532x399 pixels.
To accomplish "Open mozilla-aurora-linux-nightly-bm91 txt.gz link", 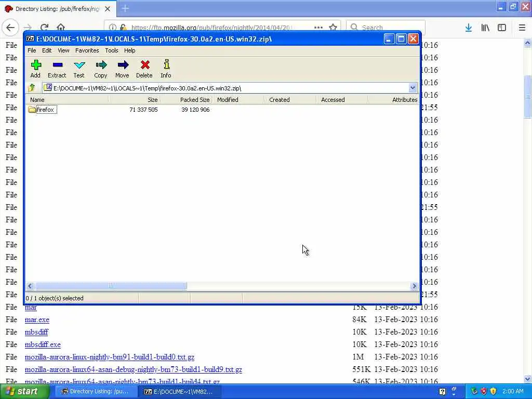I will coord(110,357).
